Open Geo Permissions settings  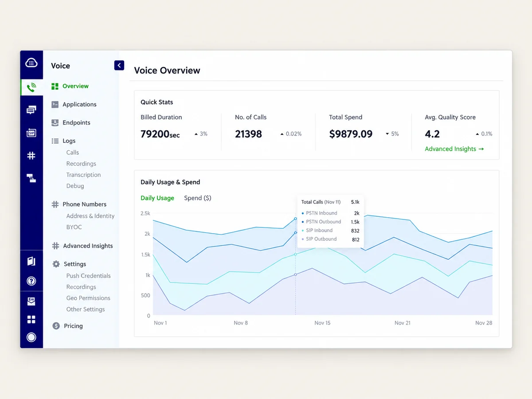tap(88, 298)
